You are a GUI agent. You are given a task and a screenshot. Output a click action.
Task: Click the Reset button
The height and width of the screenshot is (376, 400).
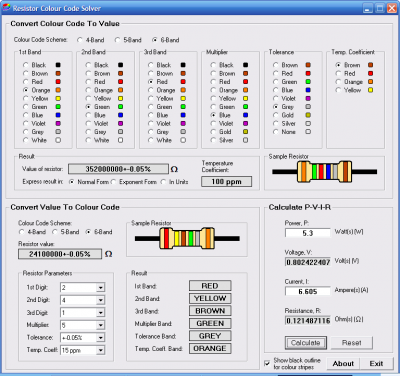[x=351, y=343]
